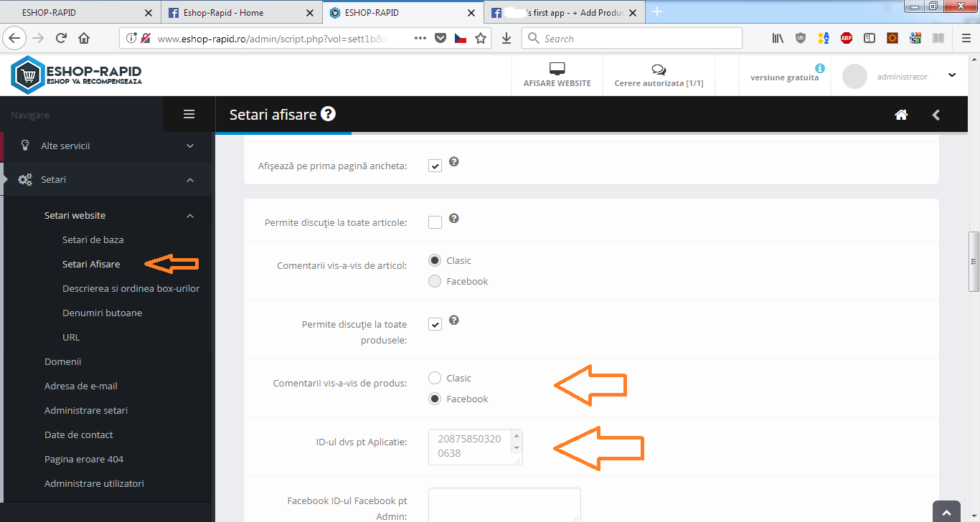Click help icon next to Setari afisare
The image size is (980, 522).
[328, 113]
